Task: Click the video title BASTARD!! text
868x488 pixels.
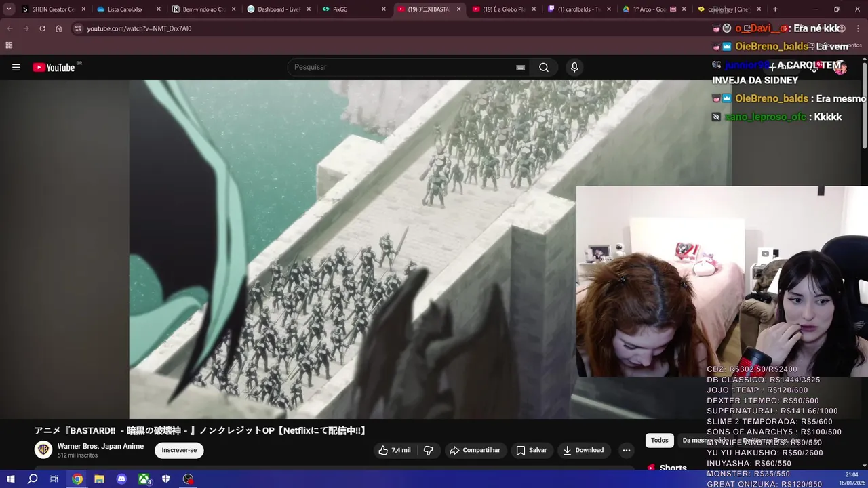Action: click(x=201, y=430)
